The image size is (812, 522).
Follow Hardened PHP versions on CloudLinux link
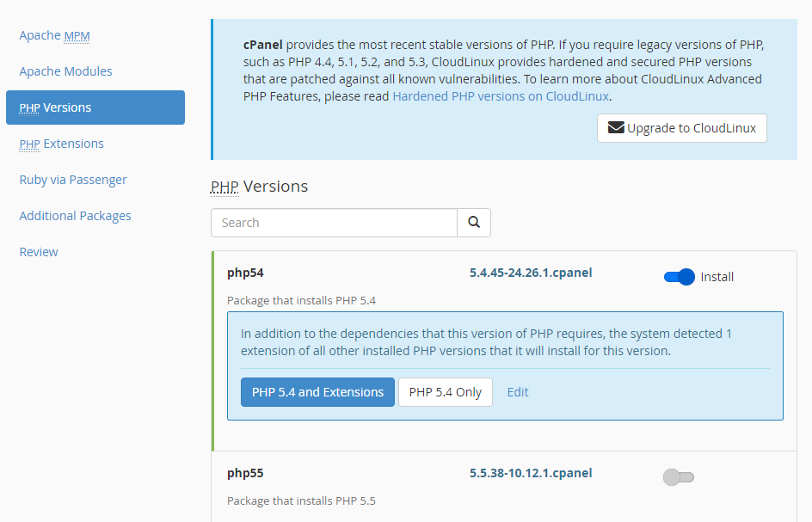501,96
